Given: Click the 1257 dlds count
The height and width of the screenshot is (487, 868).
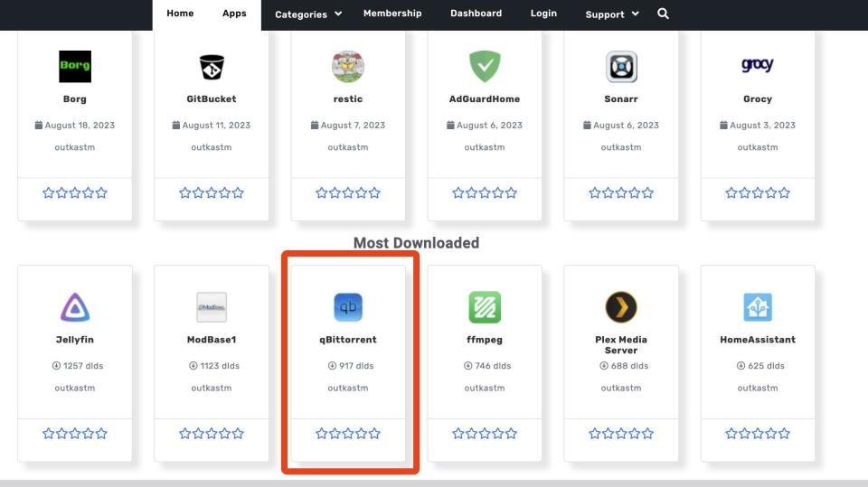Looking at the screenshot, I should point(78,366).
